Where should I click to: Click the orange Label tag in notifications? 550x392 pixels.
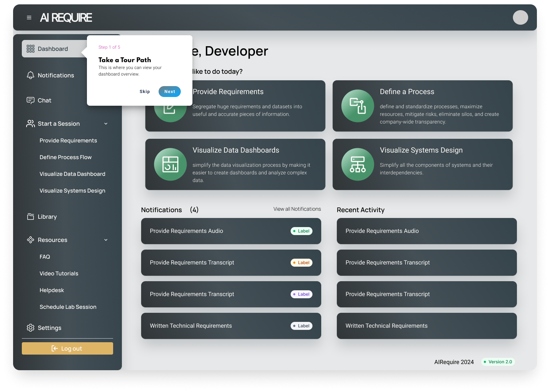pos(302,263)
